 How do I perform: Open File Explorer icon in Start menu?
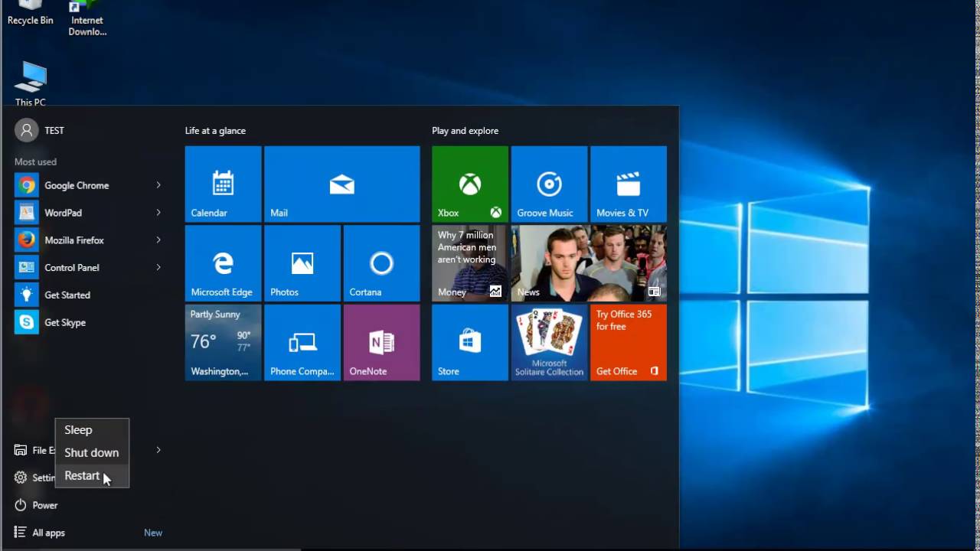21,450
